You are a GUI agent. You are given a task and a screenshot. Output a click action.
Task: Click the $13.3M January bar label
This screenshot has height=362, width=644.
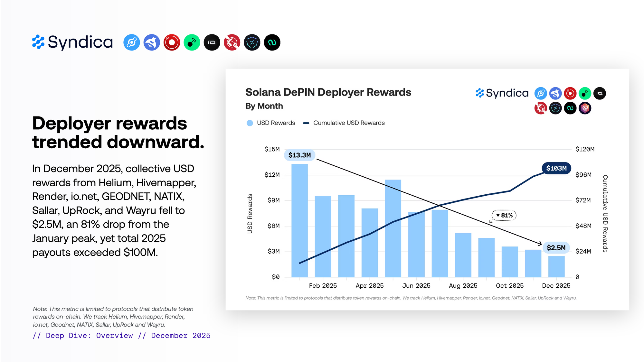point(299,155)
